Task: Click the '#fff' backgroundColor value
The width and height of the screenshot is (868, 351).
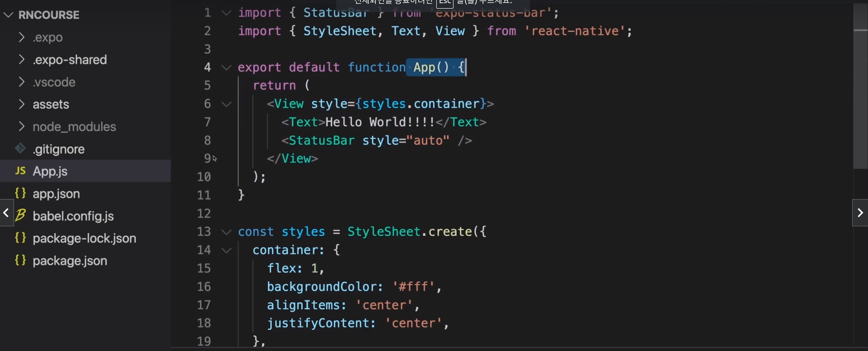Action: pyautogui.click(x=413, y=287)
